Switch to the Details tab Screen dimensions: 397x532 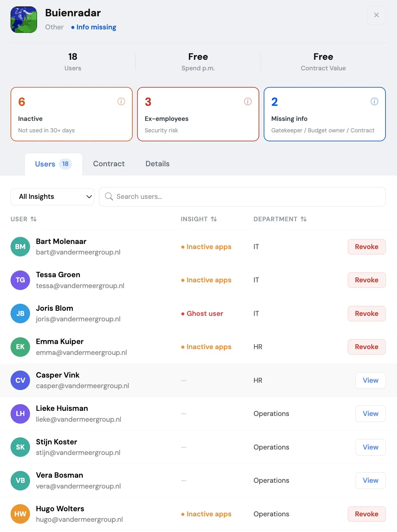coord(157,164)
